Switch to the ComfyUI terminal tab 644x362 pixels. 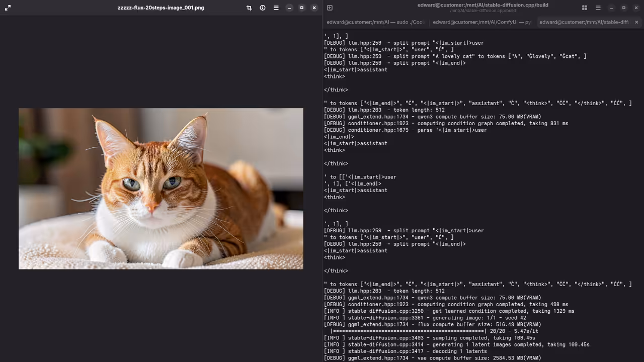(x=481, y=22)
